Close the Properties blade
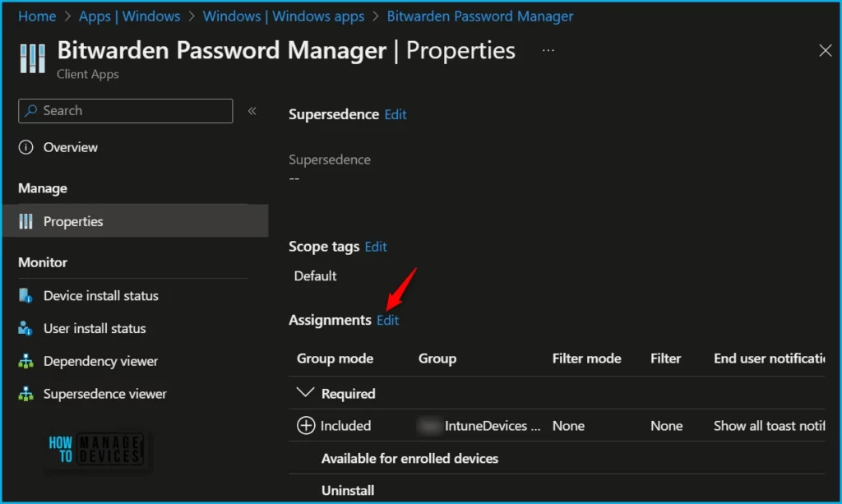This screenshot has height=504, width=842. pos(825,50)
